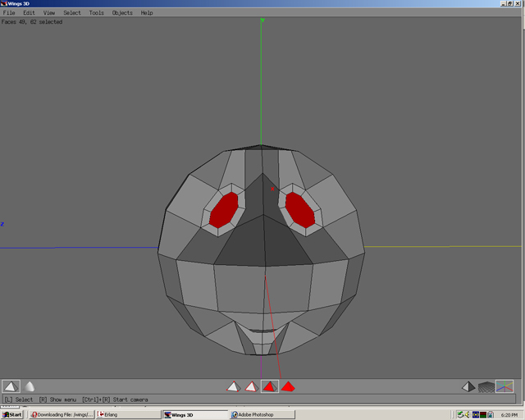
Task: Minimize the Wings 3D window
Action: click(503, 3)
